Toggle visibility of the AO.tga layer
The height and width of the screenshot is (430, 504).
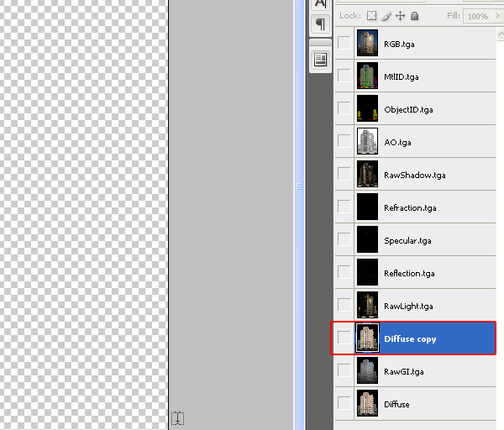click(344, 142)
